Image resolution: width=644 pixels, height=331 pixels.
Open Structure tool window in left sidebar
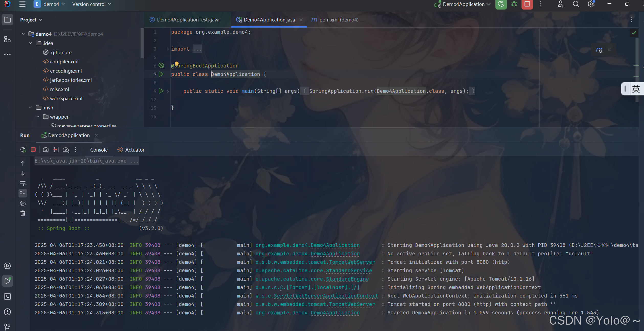7,39
